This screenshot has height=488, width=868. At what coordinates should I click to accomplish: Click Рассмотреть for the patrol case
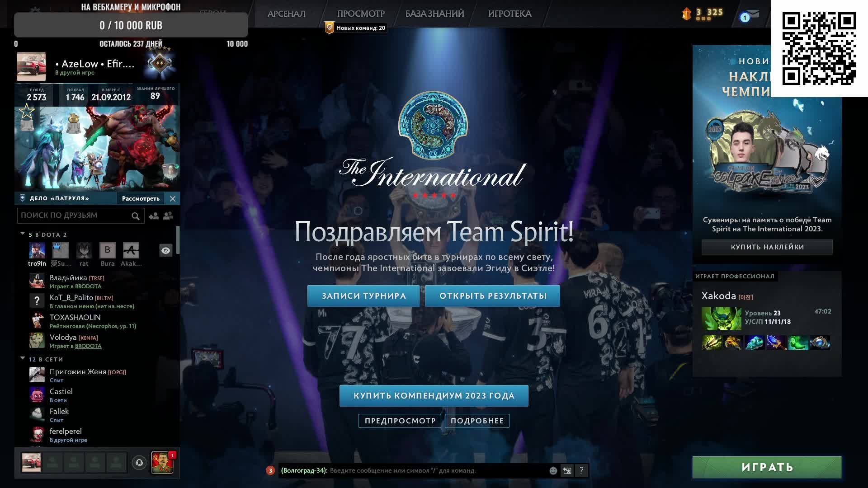(x=141, y=198)
